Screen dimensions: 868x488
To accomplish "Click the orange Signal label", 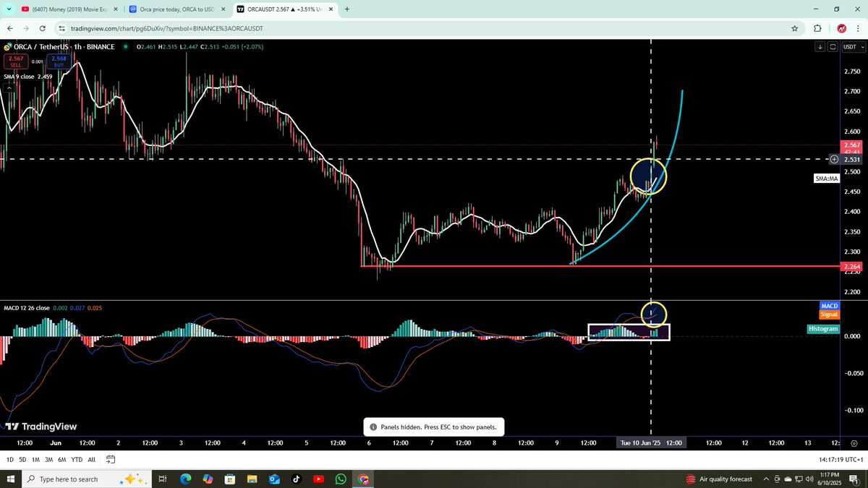I will 828,314.
